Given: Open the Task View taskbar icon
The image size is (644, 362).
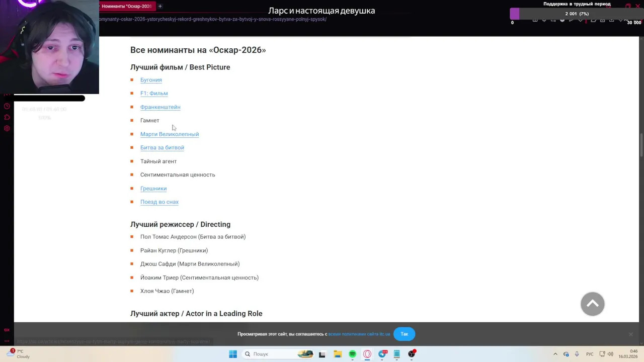Looking at the screenshot, I should click(322, 354).
